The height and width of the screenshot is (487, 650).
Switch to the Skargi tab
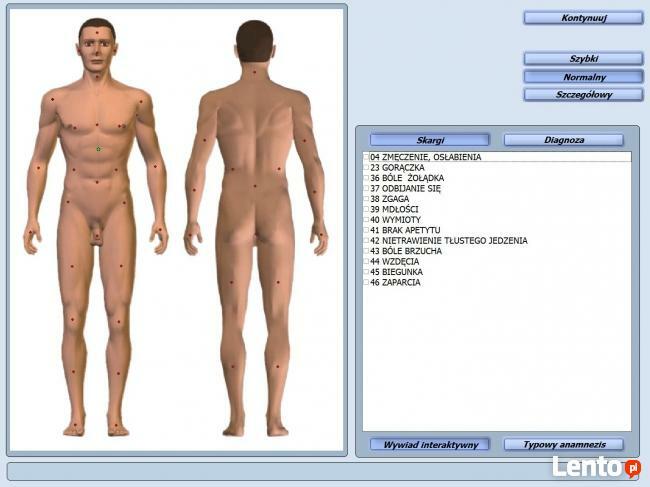pyautogui.click(x=430, y=140)
